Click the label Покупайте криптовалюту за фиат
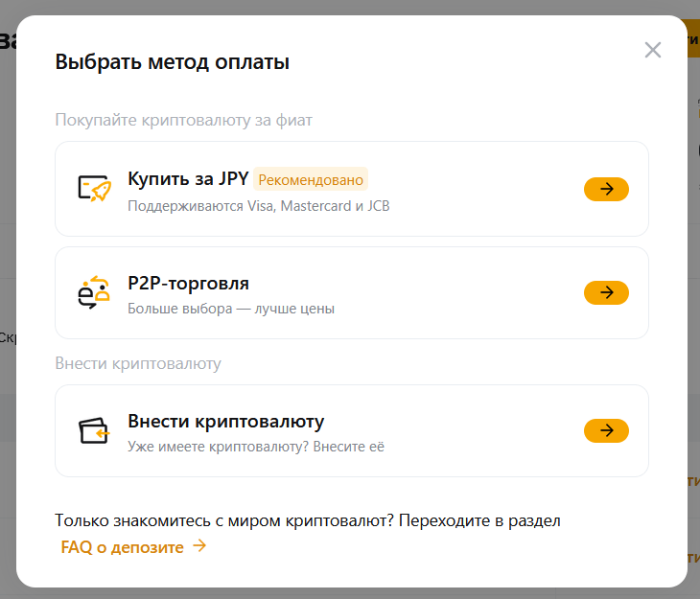This screenshot has width=700, height=599. click(x=183, y=120)
